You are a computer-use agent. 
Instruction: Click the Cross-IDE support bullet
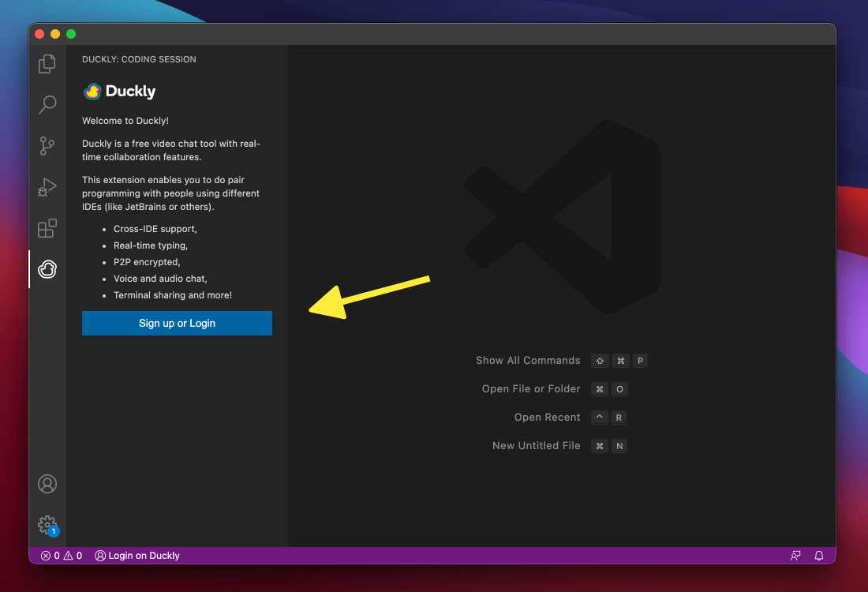pos(155,229)
